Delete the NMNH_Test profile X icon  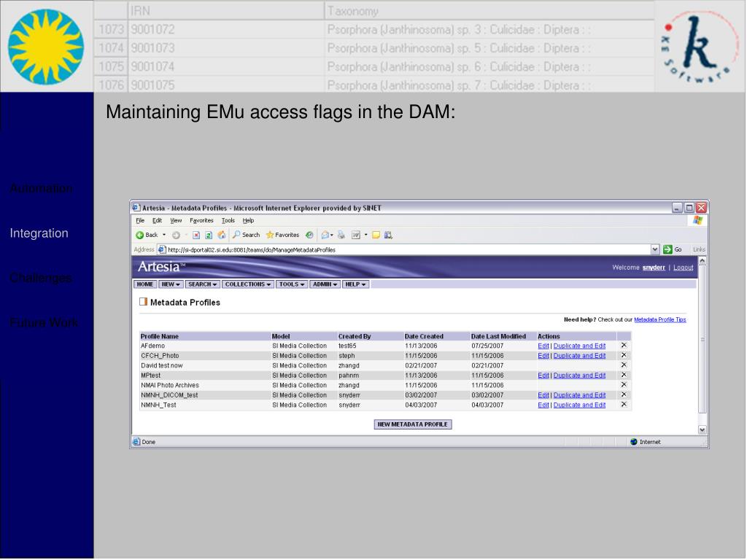(624, 405)
